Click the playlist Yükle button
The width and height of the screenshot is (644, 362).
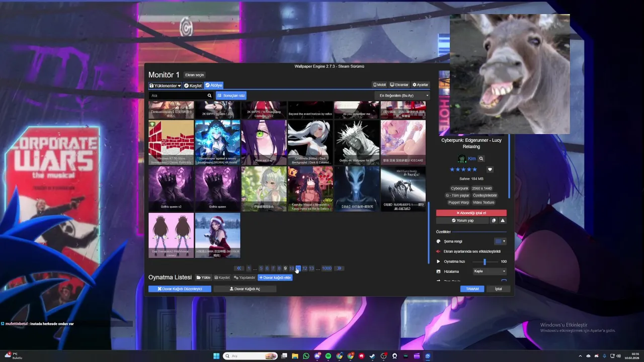pos(203,278)
